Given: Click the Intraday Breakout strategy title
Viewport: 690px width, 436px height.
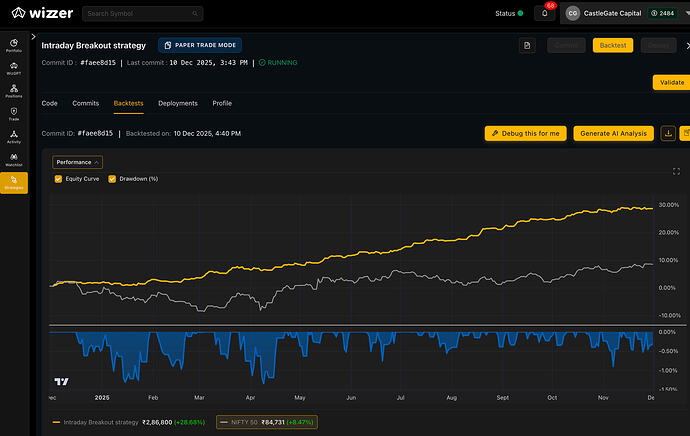Looking at the screenshot, I should pyautogui.click(x=93, y=45).
